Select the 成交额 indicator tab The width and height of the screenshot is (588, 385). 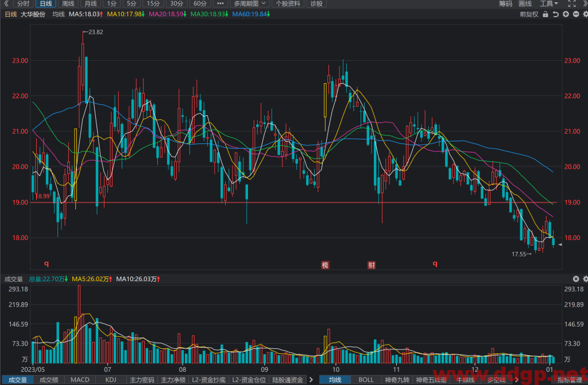pos(49,380)
